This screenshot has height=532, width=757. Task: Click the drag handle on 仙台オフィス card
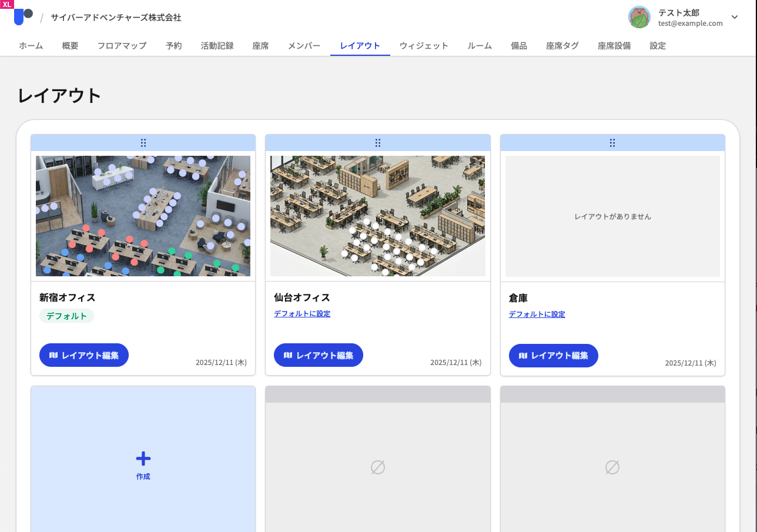[378, 143]
